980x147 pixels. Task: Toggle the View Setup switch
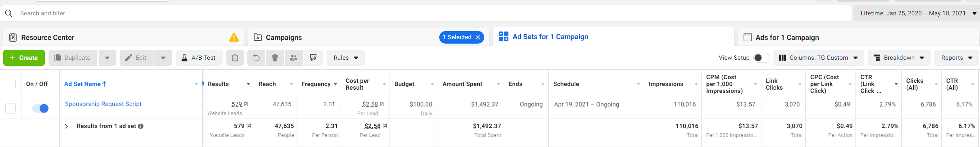[762, 58]
